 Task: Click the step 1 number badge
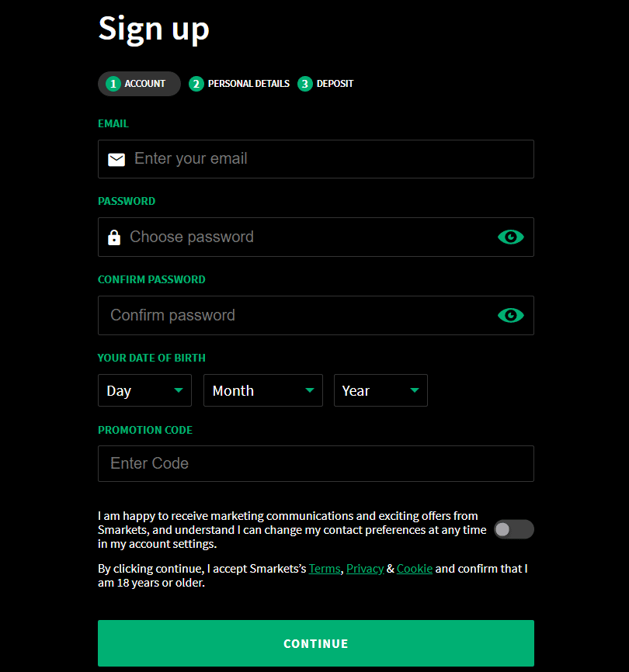tap(113, 84)
